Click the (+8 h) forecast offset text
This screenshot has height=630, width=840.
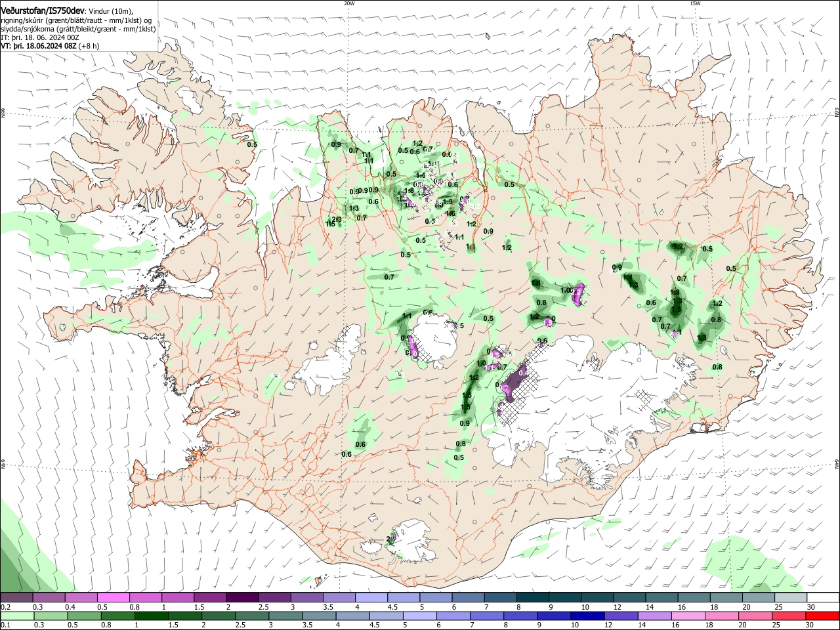[89, 46]
